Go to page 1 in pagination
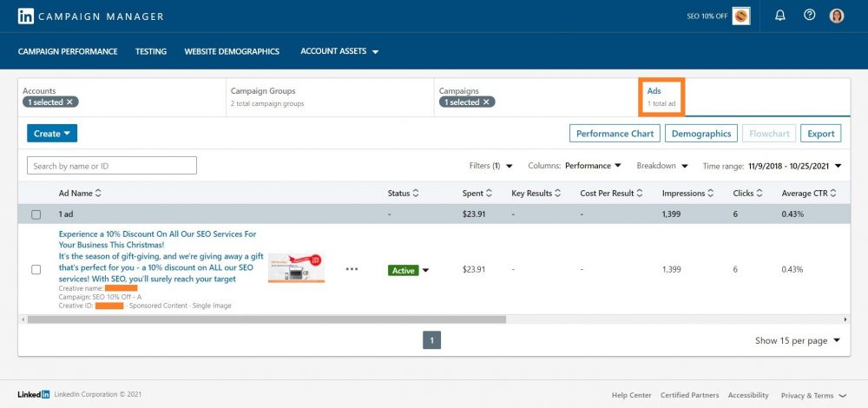The image size is (868, 408). (x=431, y=340)
